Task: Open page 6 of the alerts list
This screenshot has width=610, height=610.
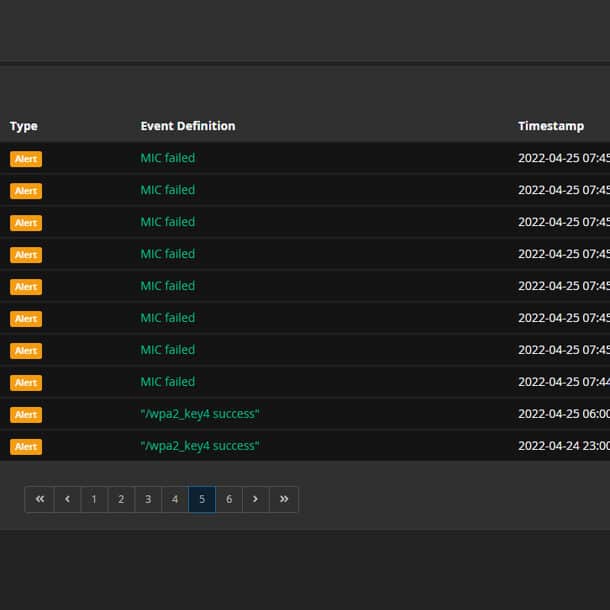Action: [x=229, y=499]
